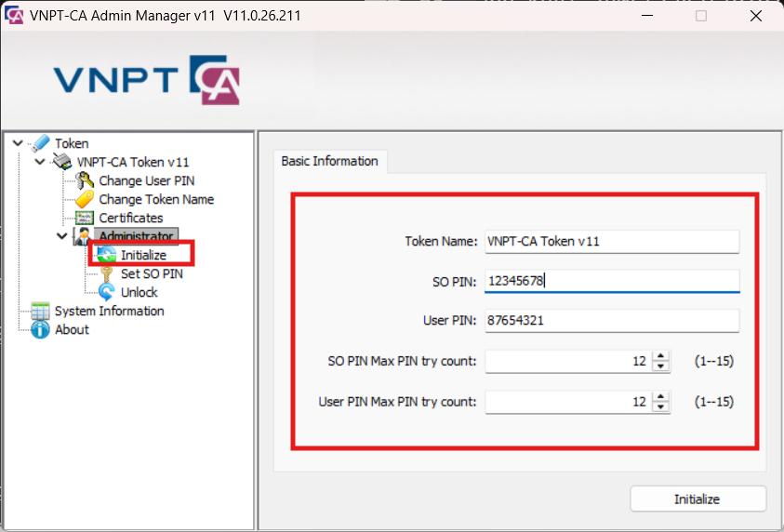Viewport: 784px width, 532px height.
Task: Click the SO PIN Max try count value box
Action: pos(569,361)
